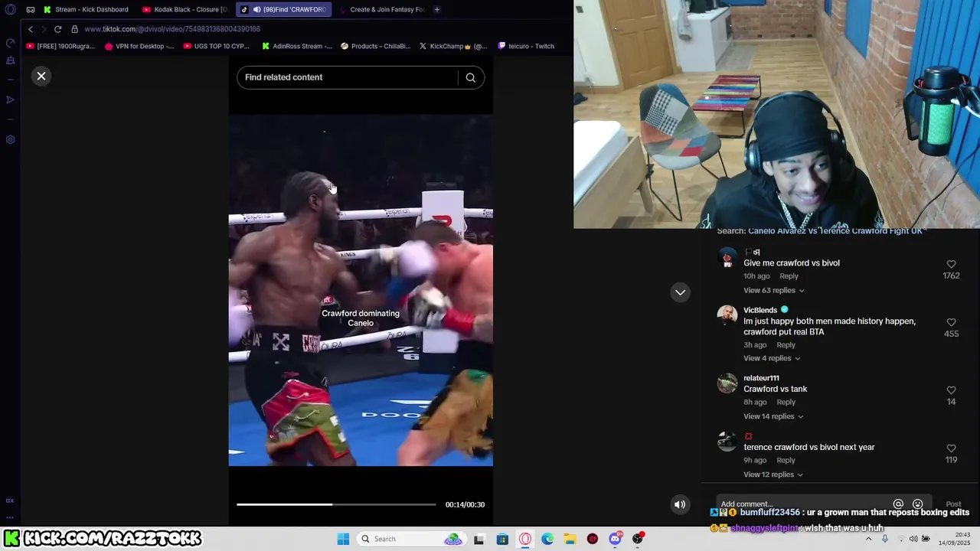
Task: Click the video progress bar
Action: pyautogui.click(x=336, y=504)
